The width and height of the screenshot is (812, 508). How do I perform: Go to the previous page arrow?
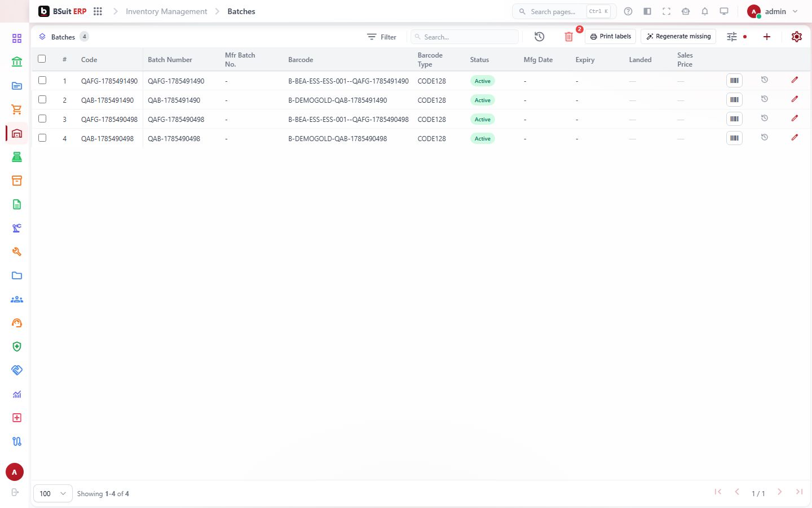point(737,492)
